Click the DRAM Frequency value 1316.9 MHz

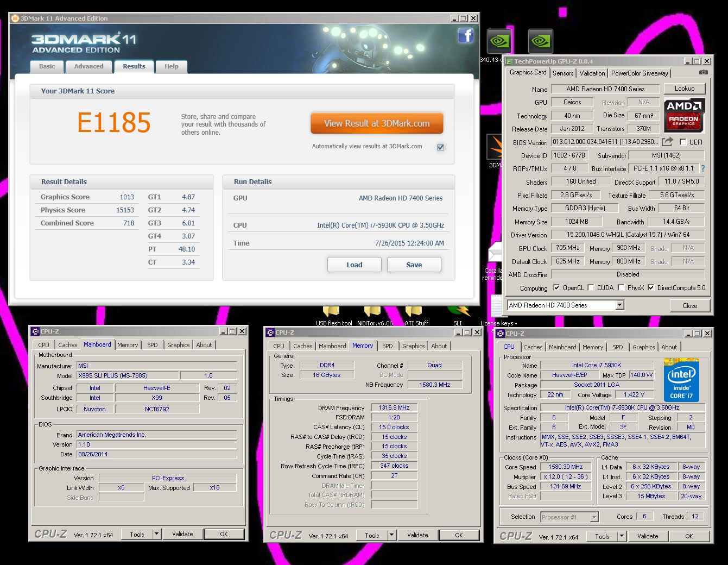(394, 407)
